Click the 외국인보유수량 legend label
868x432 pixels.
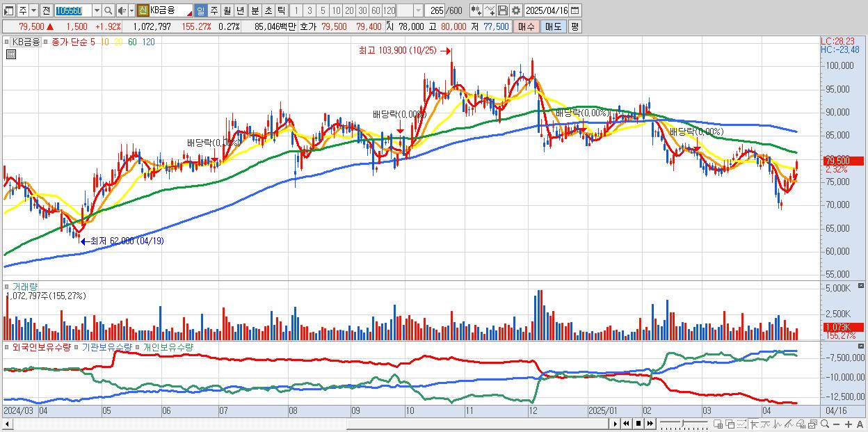coord(42,346)
